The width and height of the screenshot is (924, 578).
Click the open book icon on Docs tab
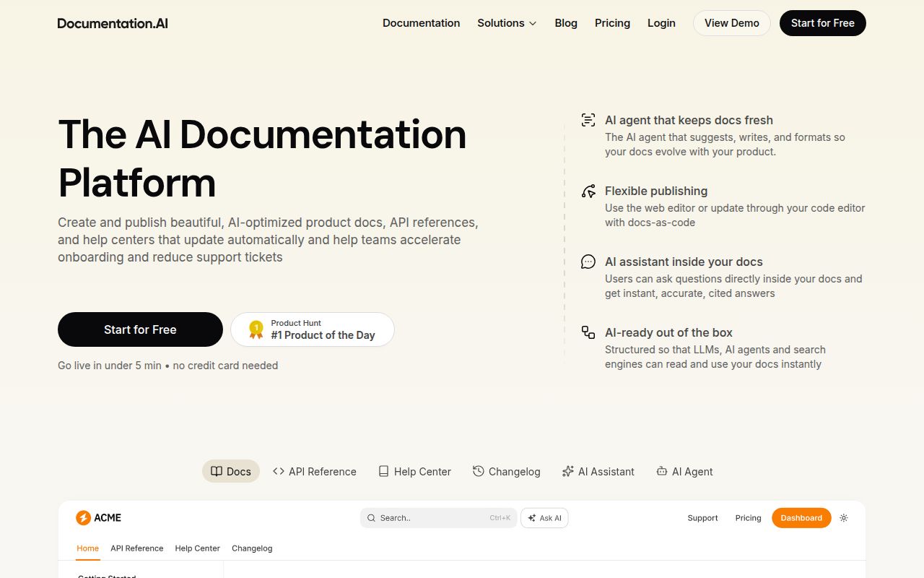[x=217, y=471]
